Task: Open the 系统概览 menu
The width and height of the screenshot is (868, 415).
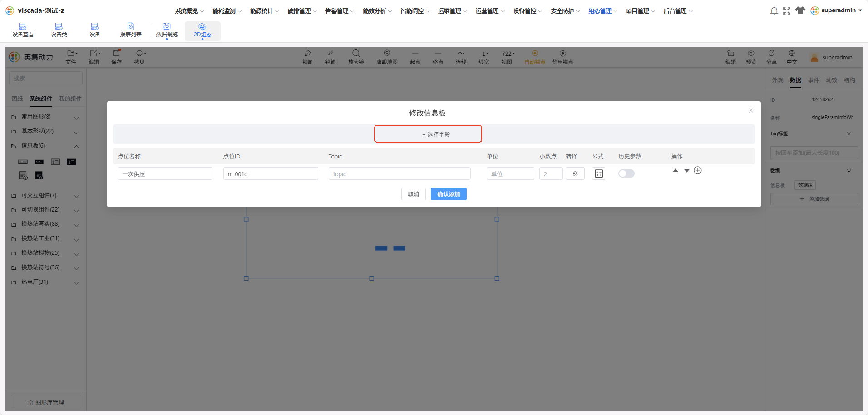Action: (189, 11)
